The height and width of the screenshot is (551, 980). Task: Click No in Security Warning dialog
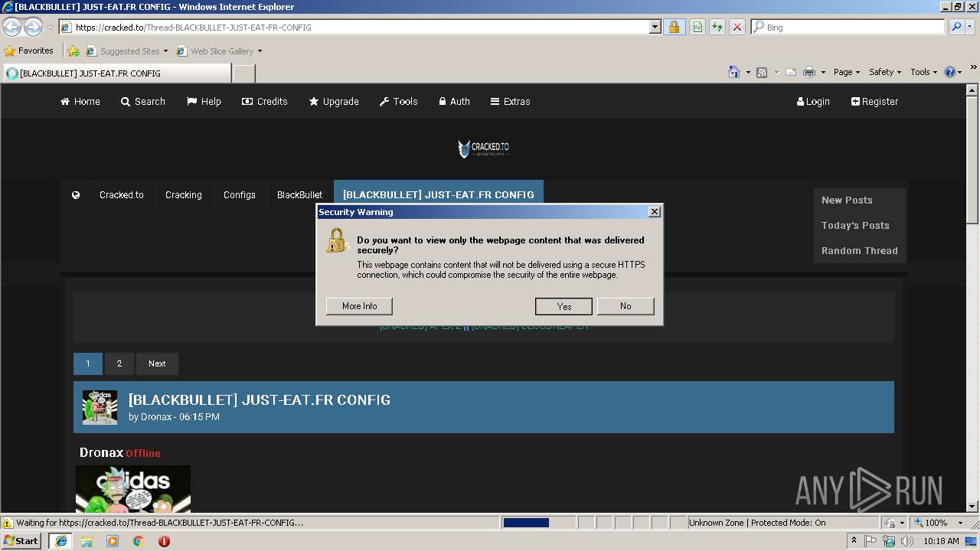(626, 306)
